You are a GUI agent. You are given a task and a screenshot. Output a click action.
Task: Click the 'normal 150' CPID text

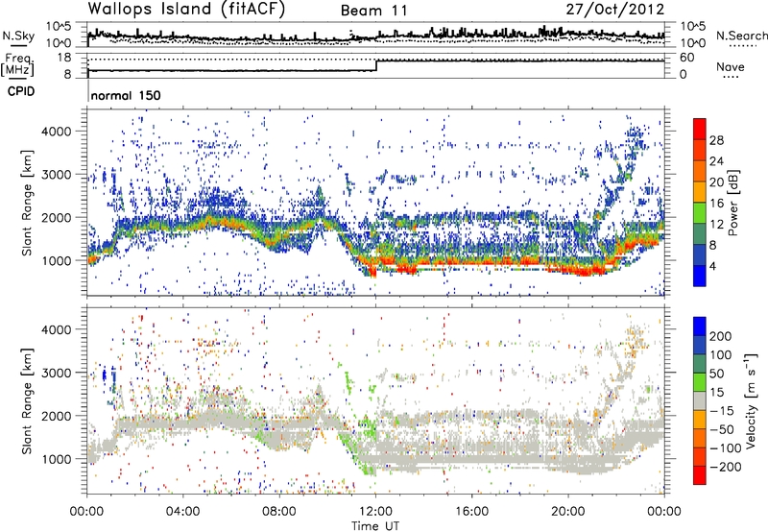[x=126, y=95]
